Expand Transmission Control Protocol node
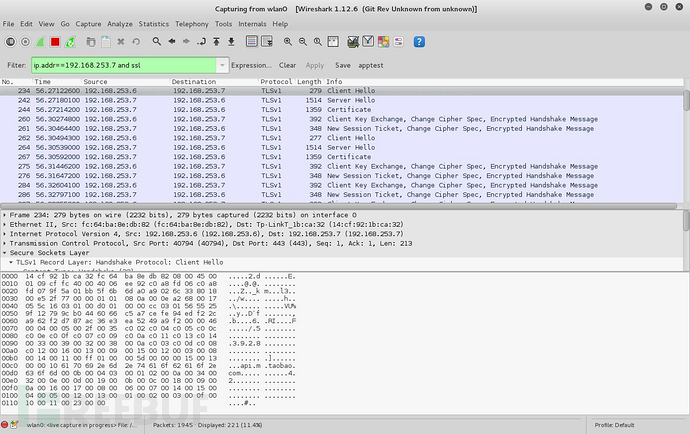Screen dimensions: 690x434 (4, 243)
